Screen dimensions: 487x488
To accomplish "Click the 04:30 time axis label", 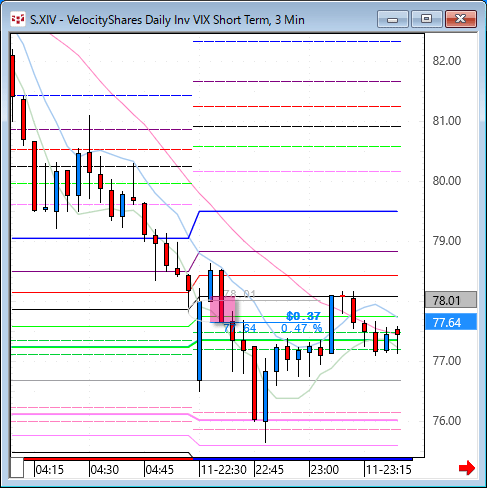I will coord(105,470).
